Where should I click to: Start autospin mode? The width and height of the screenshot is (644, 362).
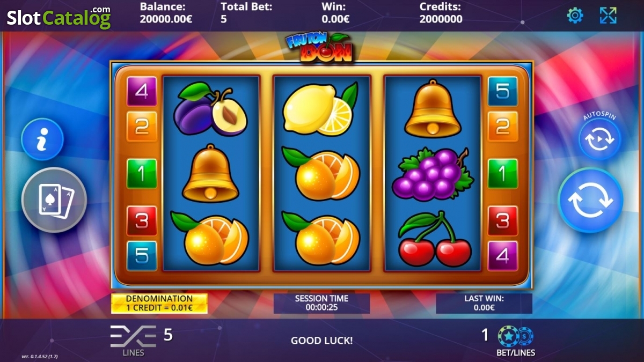click(600, 139)
